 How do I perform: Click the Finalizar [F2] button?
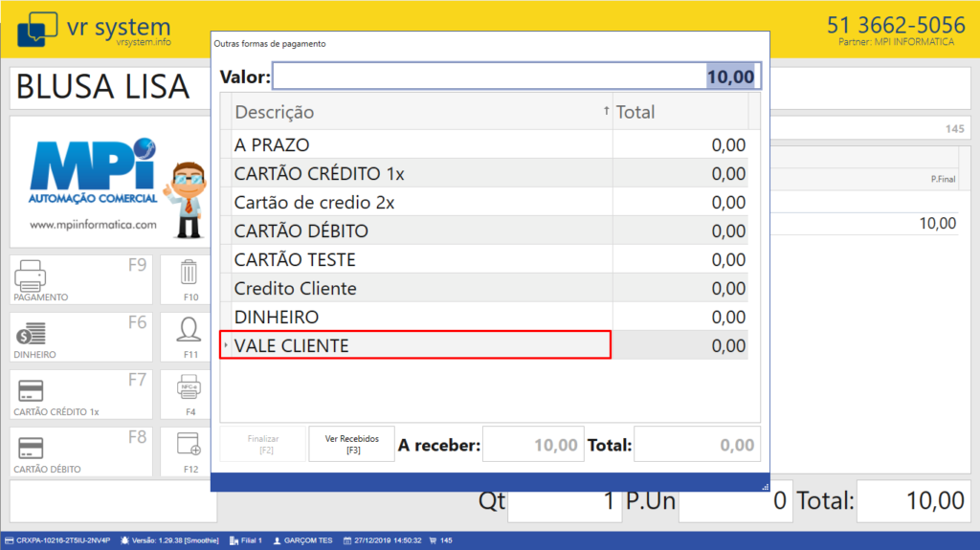[262, 444]
